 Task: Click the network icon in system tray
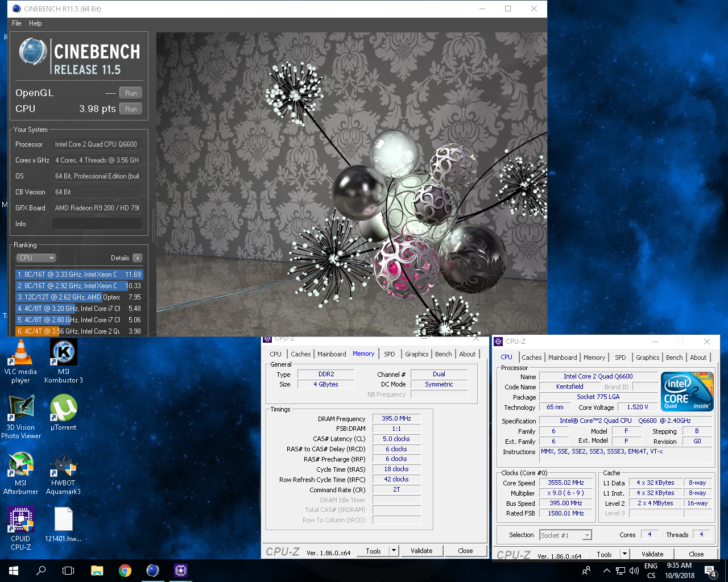620,571
